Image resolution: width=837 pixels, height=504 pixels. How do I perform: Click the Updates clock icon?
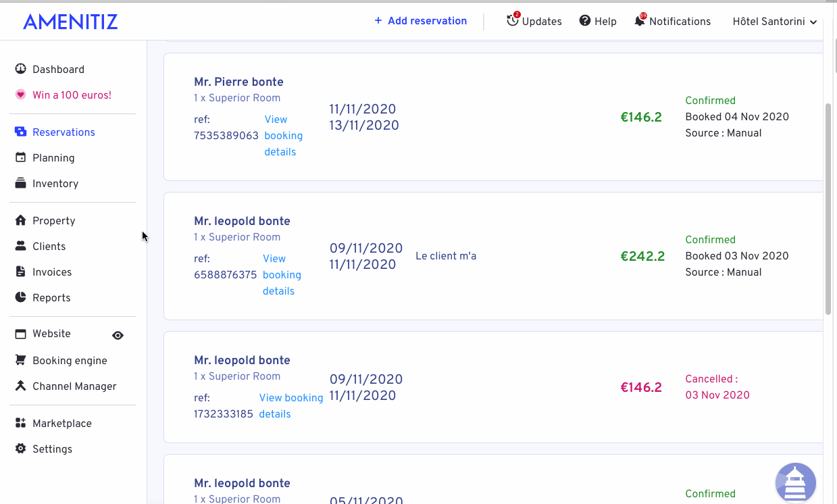513,20
